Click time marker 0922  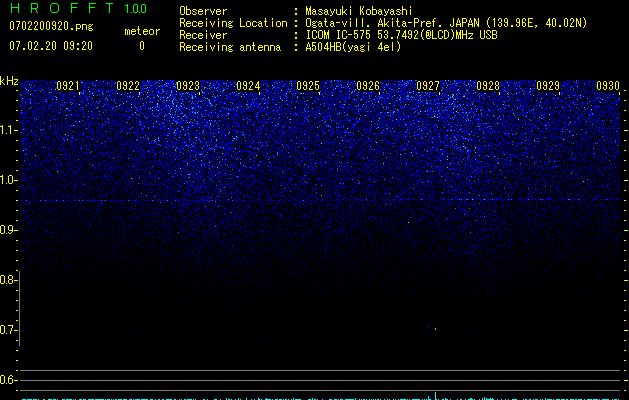pos(128,86)
